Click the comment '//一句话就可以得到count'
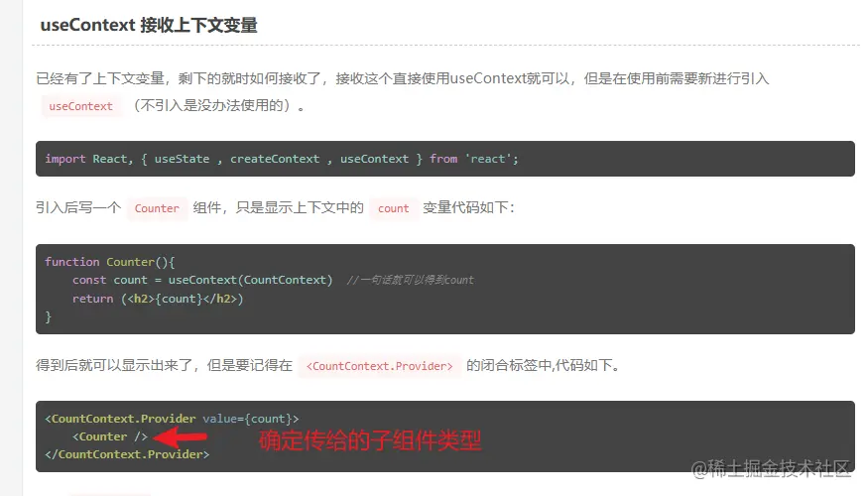The height and width of the screenshot is (496, 868). 411,280
